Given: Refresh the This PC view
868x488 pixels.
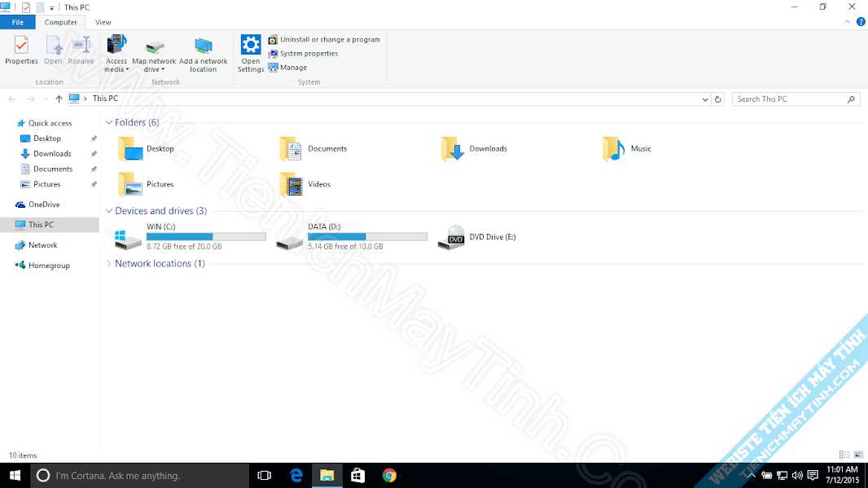Looking at the screenshot, I should tap(718, 99).
